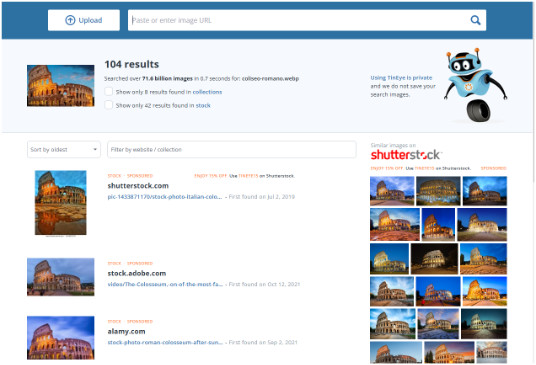Click the magnifying glass search icon

click(x=475, y=20)
